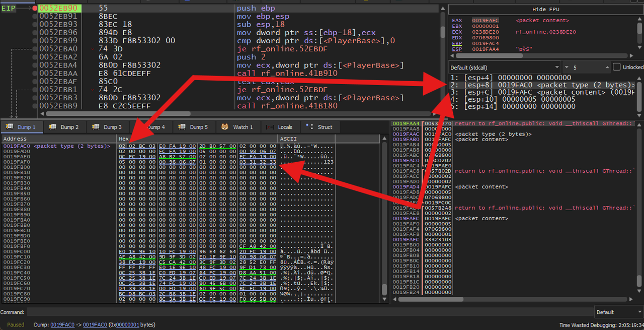Select argument row 5: [esp+14]
This screenshot has height=330, width=644.
click(542, 106)
